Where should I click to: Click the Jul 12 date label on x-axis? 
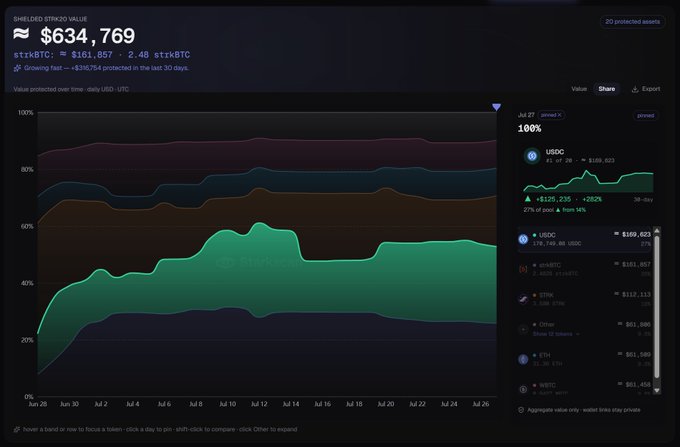(259, 404)
